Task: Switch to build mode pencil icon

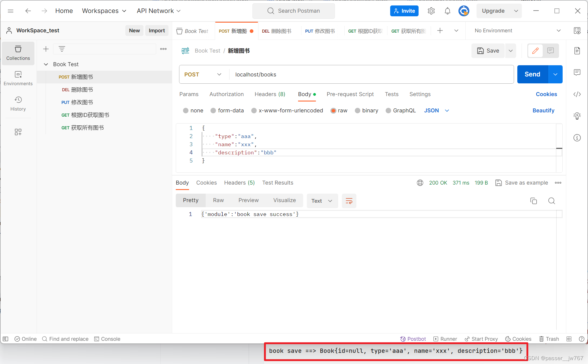Action: [x=535, y=51]
